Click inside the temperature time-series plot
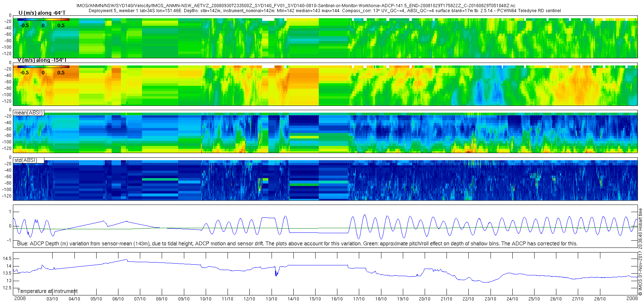Image resolution: width=644 pixels, height=304 pixels. tap(325, 274)
